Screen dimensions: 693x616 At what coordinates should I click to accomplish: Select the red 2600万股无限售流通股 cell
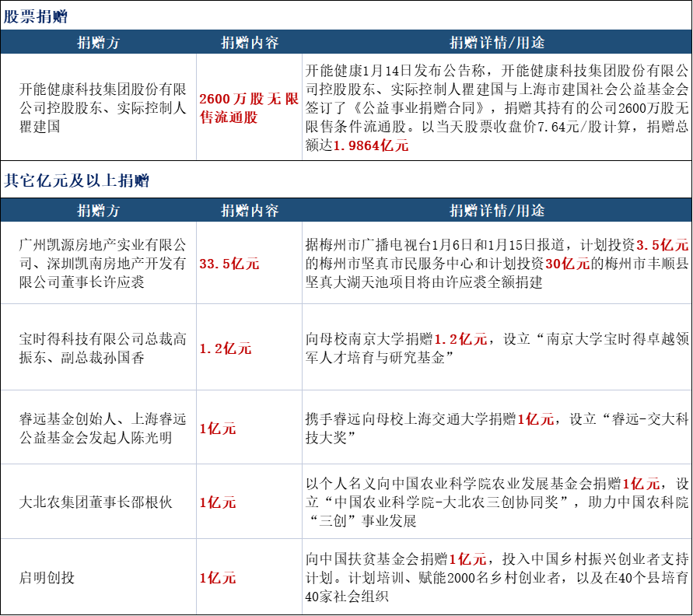249,108
